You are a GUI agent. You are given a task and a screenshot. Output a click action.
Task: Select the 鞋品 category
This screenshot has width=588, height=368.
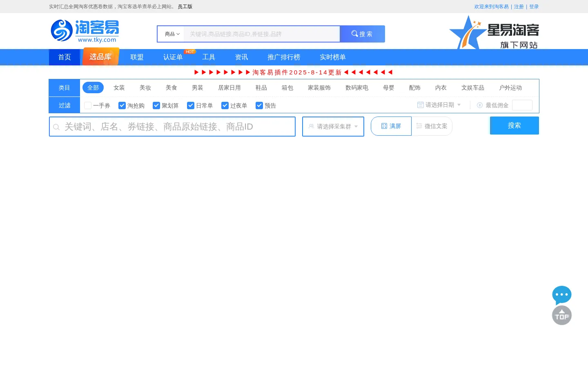(x=261, y=88)
